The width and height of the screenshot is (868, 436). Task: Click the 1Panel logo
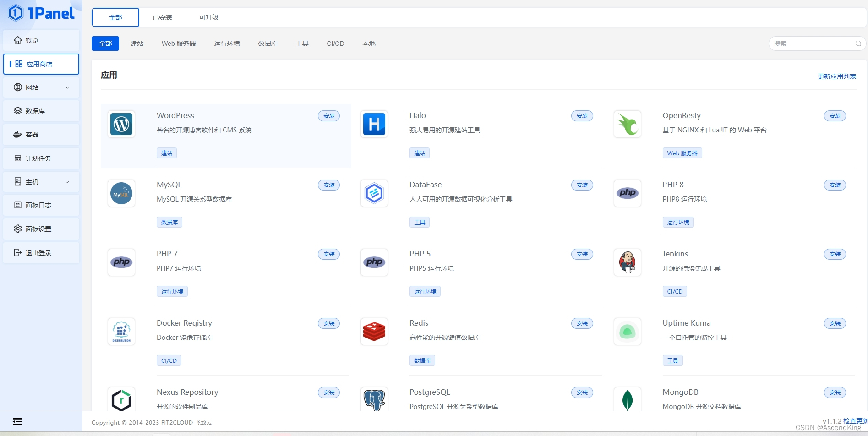coord(41,13)
